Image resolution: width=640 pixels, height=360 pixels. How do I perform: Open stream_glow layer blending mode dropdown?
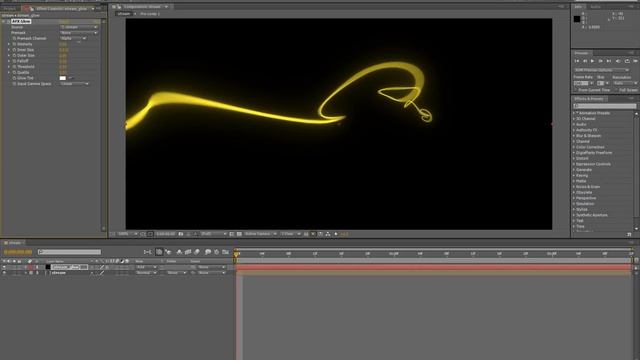tap(146, 267)
